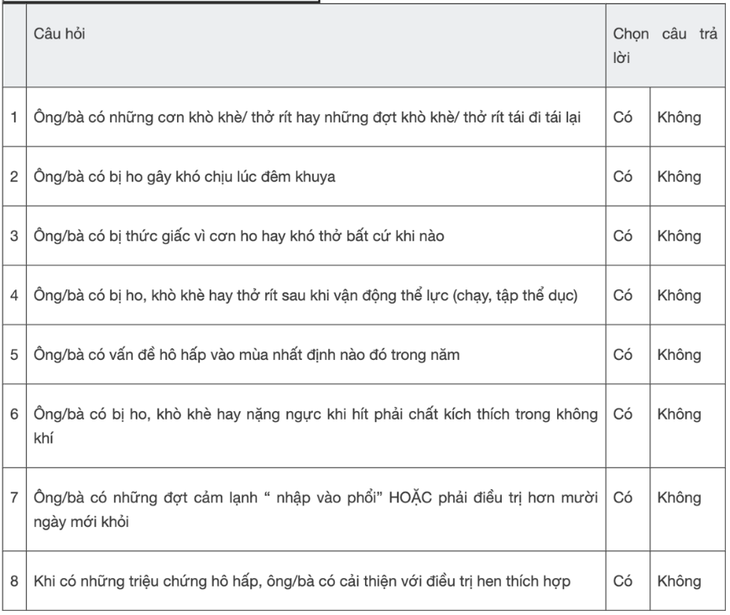730x615 pixels.
Task: Answer "Không" to question 5 seasonal breathing
Action: pos(679,355)
